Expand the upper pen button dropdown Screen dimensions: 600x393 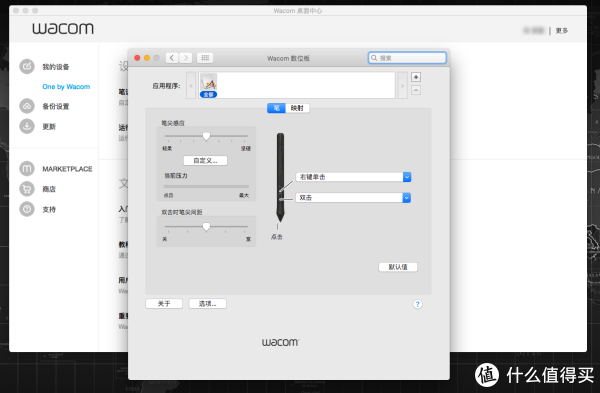[x=407, y=177]
